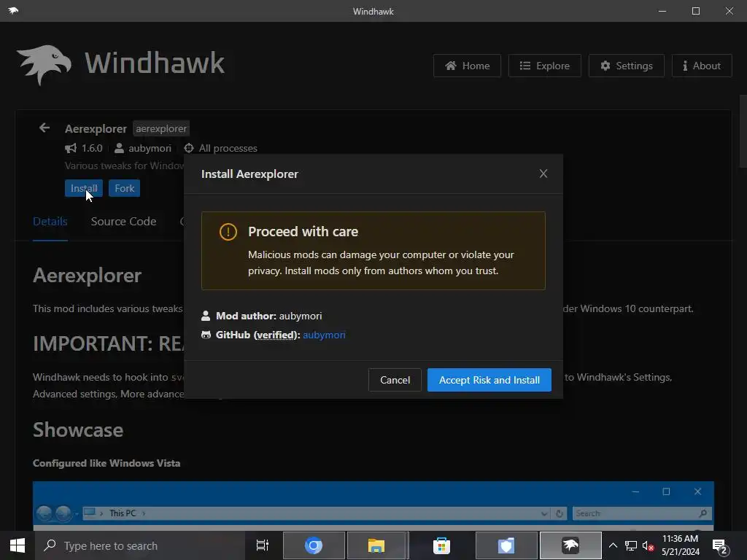The height and width of the screenshot is (560, 747).
Task: Open File Explorer from taskbar
Action: (x=376, y=545)
